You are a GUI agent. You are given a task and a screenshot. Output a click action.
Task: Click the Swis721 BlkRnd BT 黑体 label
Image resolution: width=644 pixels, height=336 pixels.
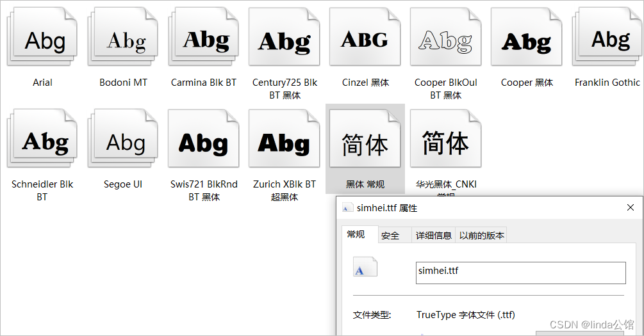204,190
